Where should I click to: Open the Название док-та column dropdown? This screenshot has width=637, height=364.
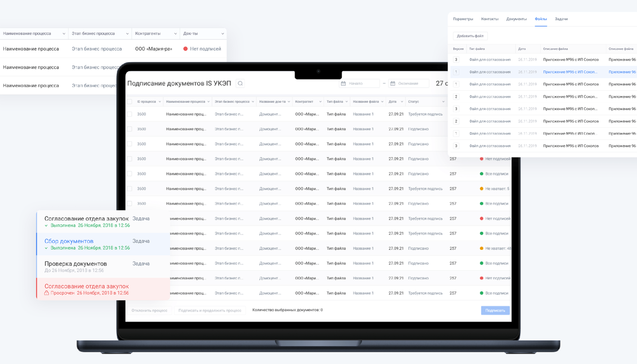289,101
